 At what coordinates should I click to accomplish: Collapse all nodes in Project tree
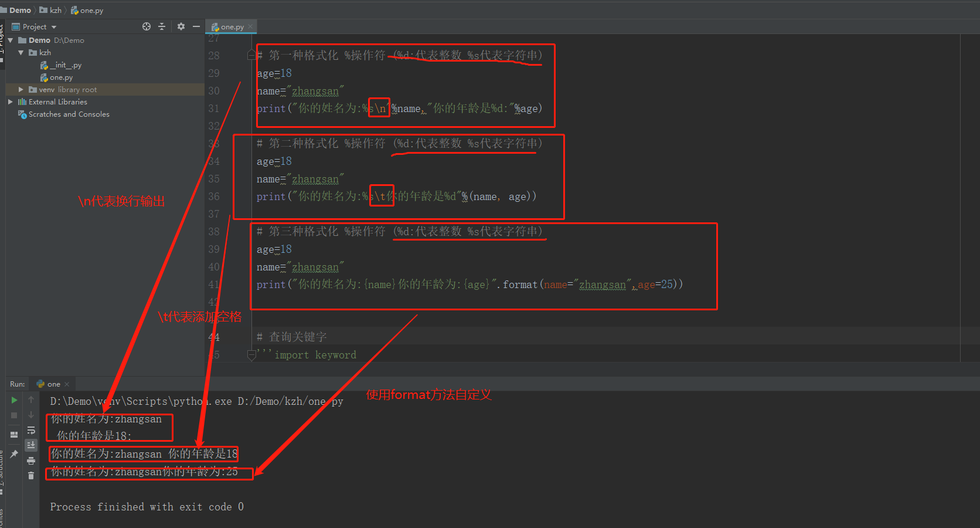[x=162, y=26]
